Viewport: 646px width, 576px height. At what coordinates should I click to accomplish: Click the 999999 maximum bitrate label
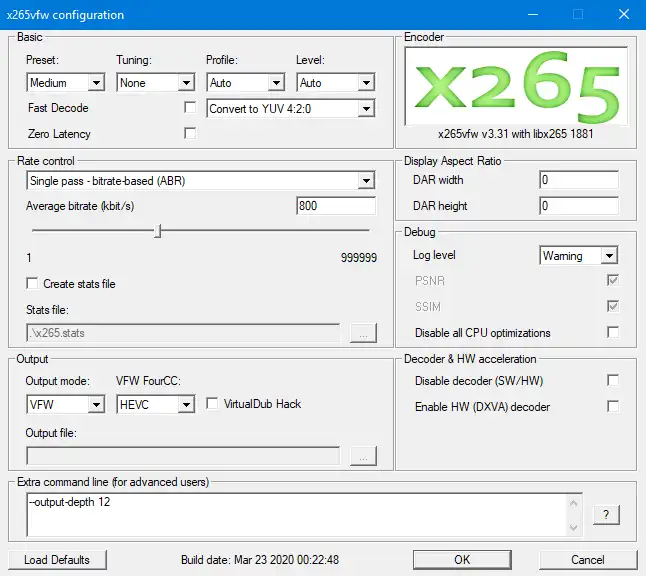pyautogui.click(x=358, y=258)
